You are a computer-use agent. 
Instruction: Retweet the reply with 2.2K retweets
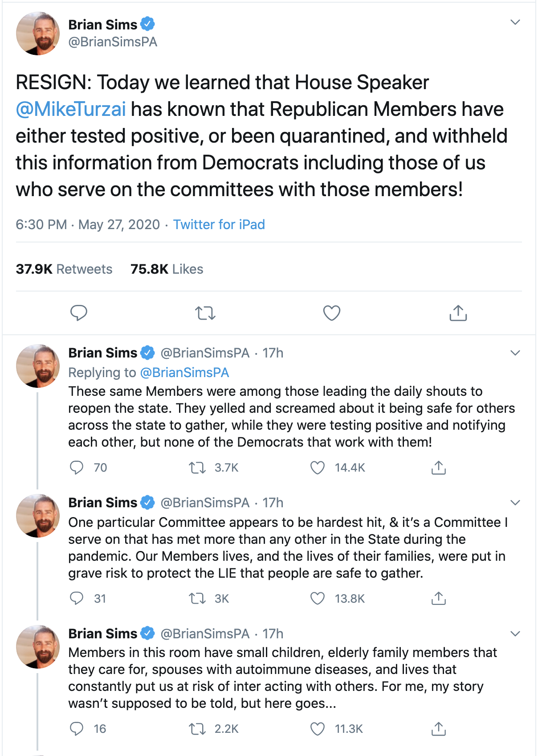coord(197,729)
